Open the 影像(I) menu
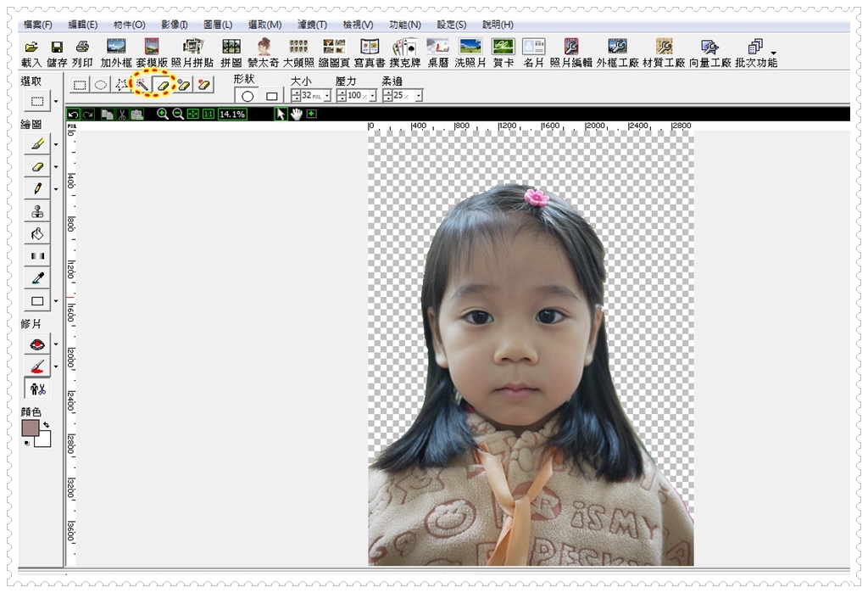The height and width of the screenshot is (593, 868). [x=175, y=25]
